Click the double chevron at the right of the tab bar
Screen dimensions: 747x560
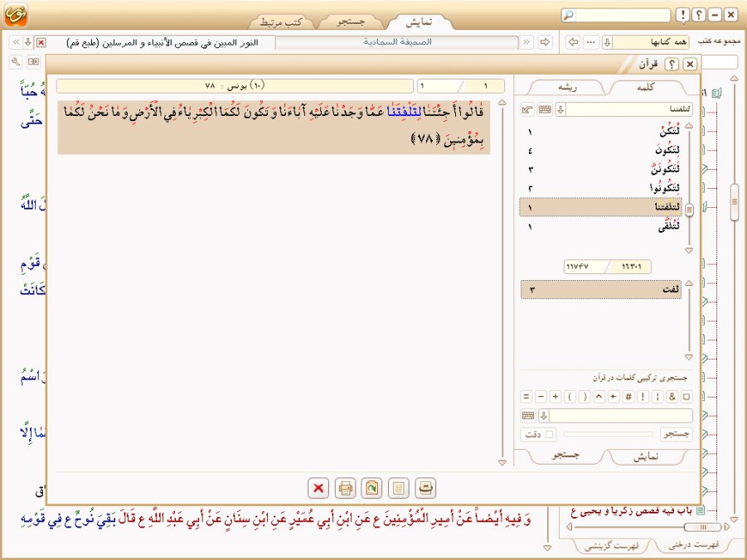pos(526,42)
